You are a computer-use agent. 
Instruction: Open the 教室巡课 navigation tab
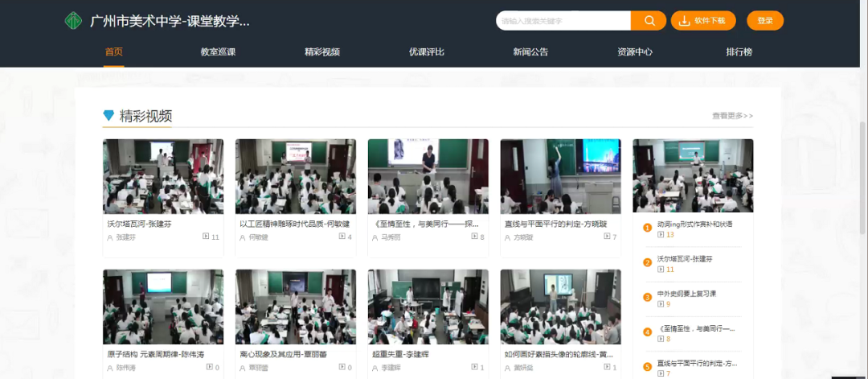point(218,52)
